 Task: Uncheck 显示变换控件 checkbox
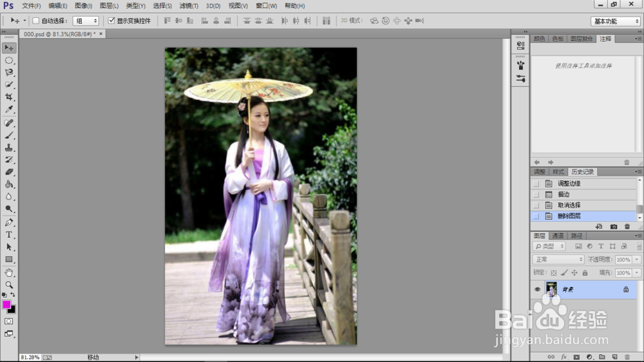(x=111, y=21)
